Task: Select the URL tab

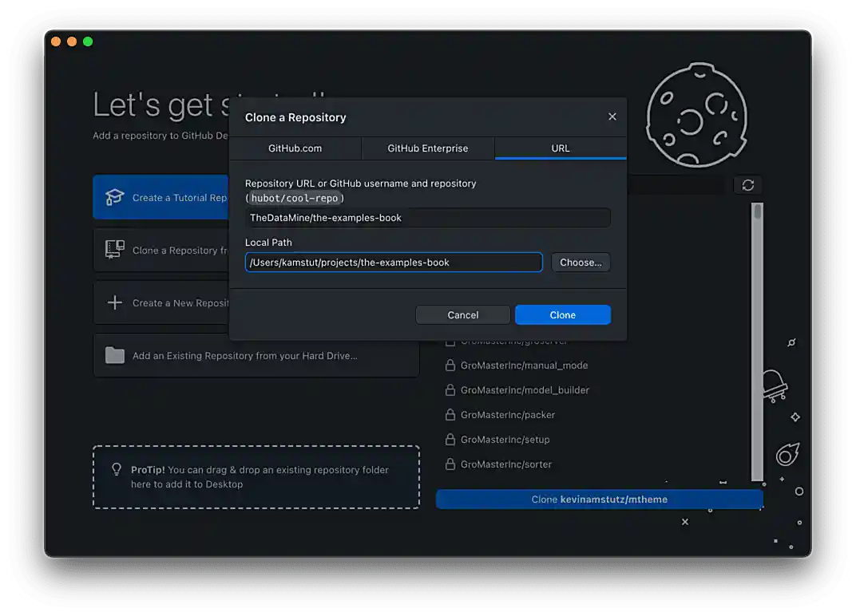Action: 561,148
